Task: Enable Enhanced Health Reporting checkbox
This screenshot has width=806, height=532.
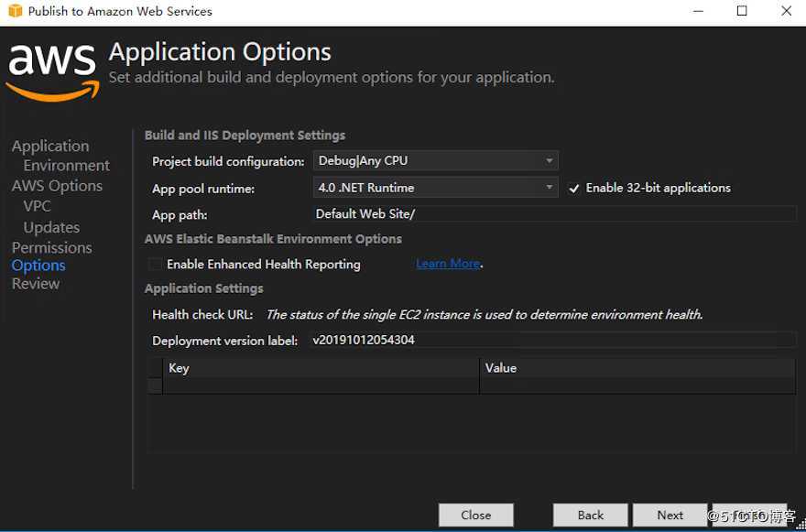Action: (155, 265)
